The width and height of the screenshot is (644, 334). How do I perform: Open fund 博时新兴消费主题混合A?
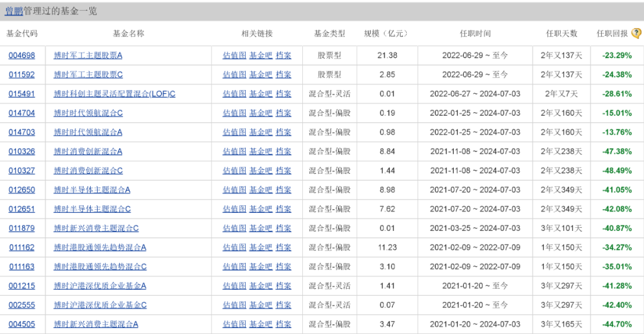click(x=95, y=324)
